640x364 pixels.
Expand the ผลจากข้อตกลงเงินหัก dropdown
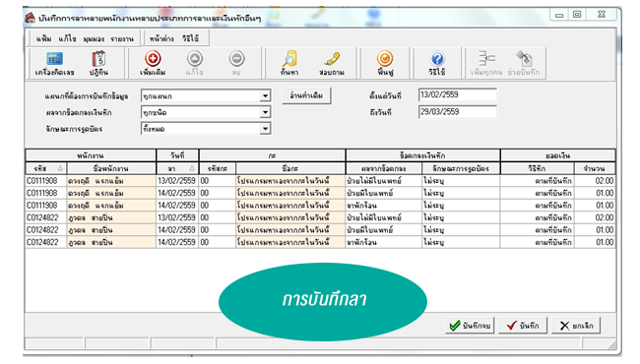pos(265,112)
